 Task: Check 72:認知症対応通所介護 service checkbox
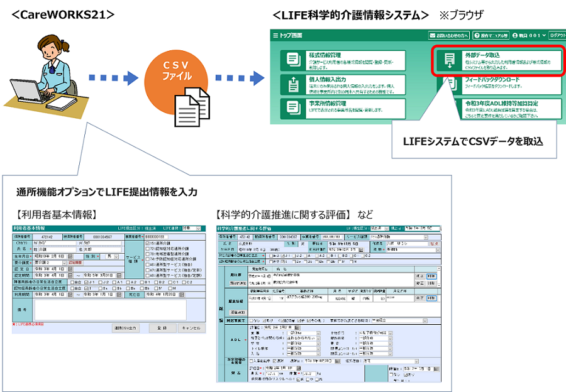click(x=147, y=249)
